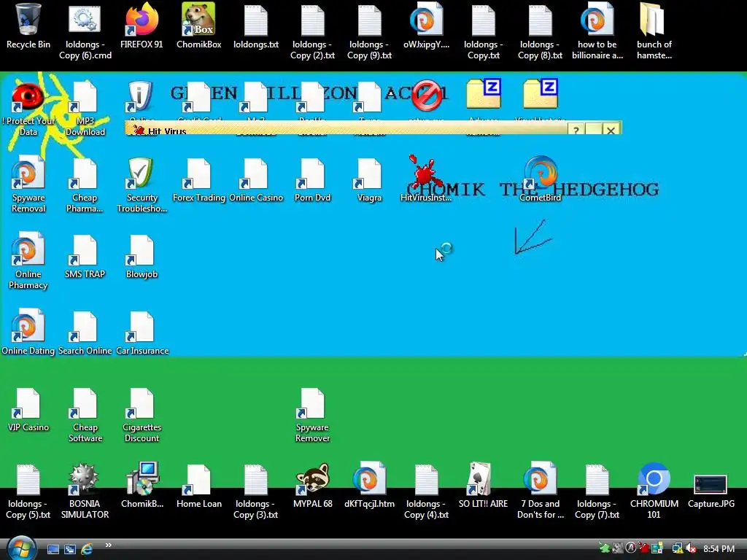Select the Car Insurance shortcut
Image resolution: width=747 pixels, height=560 pixels.
pyautogui.click(x=142, y=332)
